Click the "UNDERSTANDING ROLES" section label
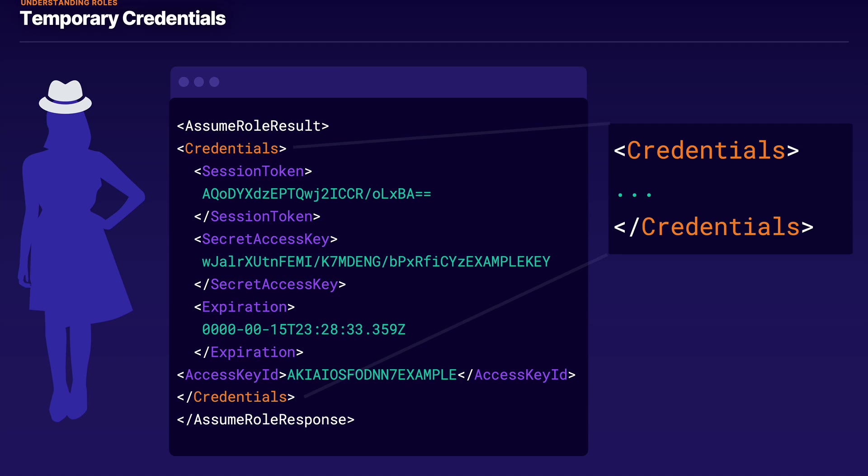This screenshot has width=868, height=476. [69, 3]
